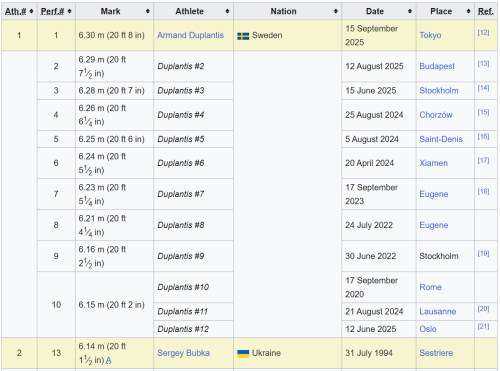Sort table by Date column
500x371 pixels.
pyautogui.click(x=410, y=11)
